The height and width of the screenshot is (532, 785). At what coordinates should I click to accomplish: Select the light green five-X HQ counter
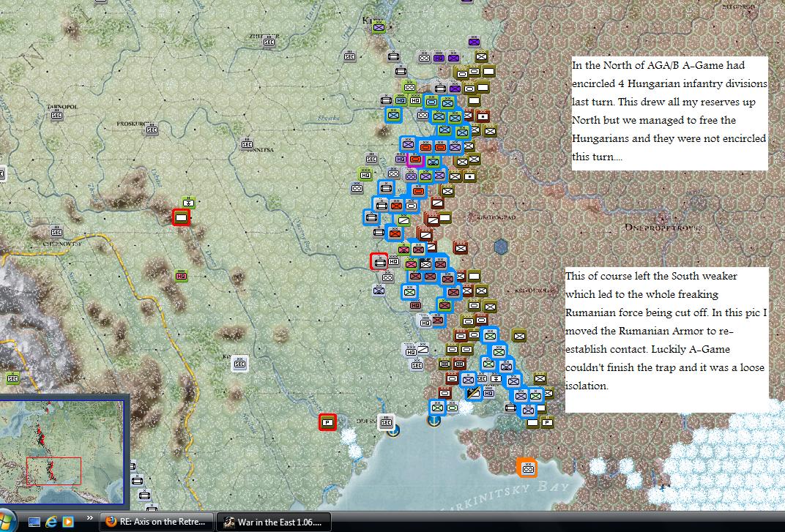pos(365,174)
